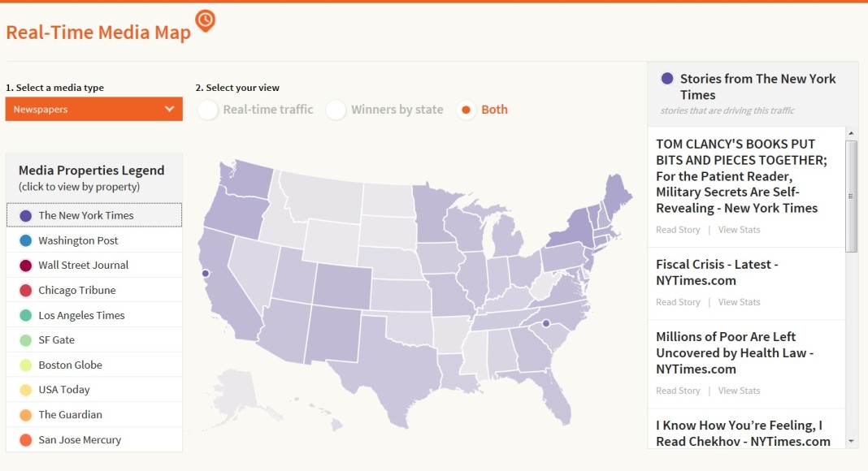The image size is (868, 471).
Task: Click the Chicago Tribune red legend swatch
Action: [25, 290]
